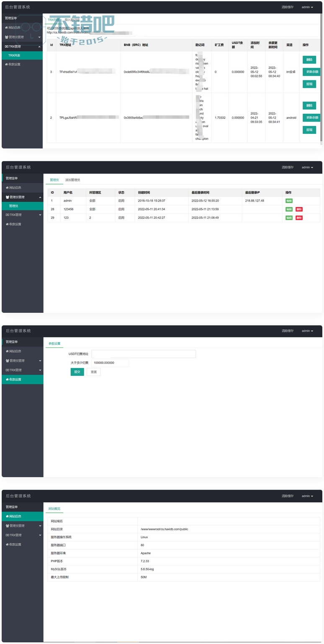Screen dimensions: 324x644
Task: Click the 重置 button
Action: [x=94, y=372]
